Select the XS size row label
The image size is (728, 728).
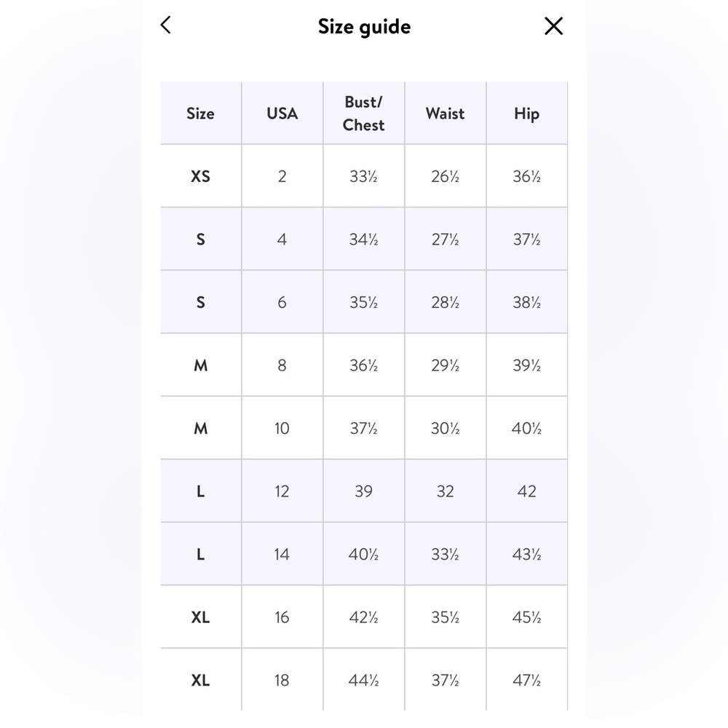click(x=201, y=176)
